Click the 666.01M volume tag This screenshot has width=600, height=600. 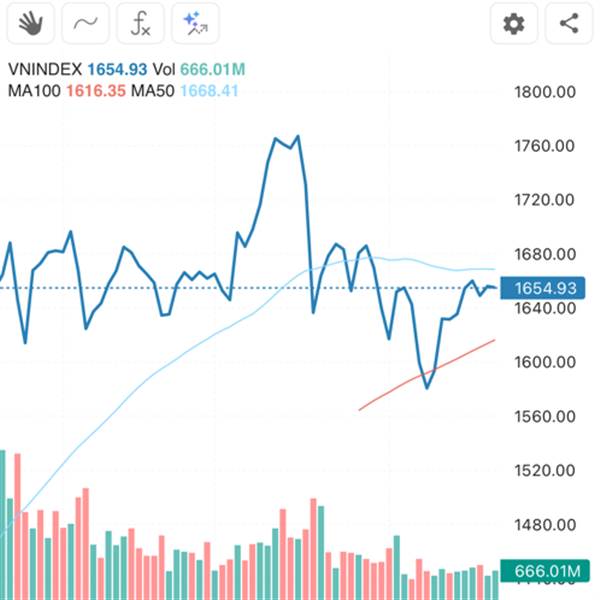click(x=545, y=571)
